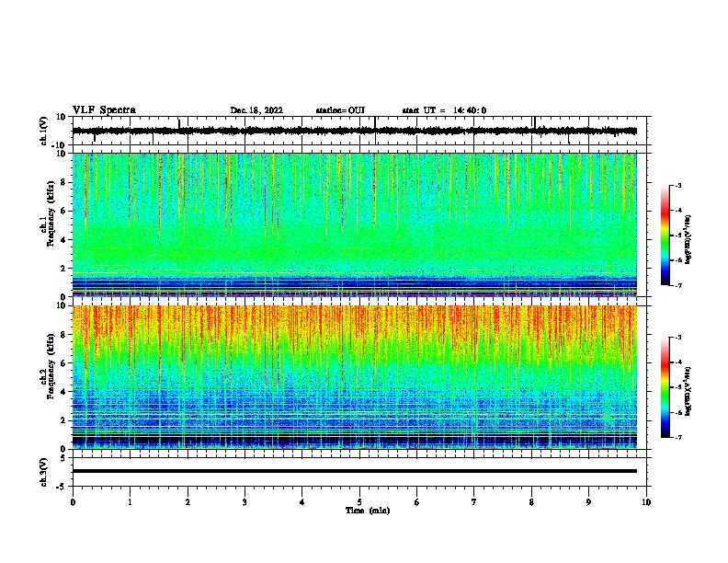Image resolution: width=728 pixels, height=563 pixels.
Task: Click the "station=OUI" header label
Action: (340, 110)
